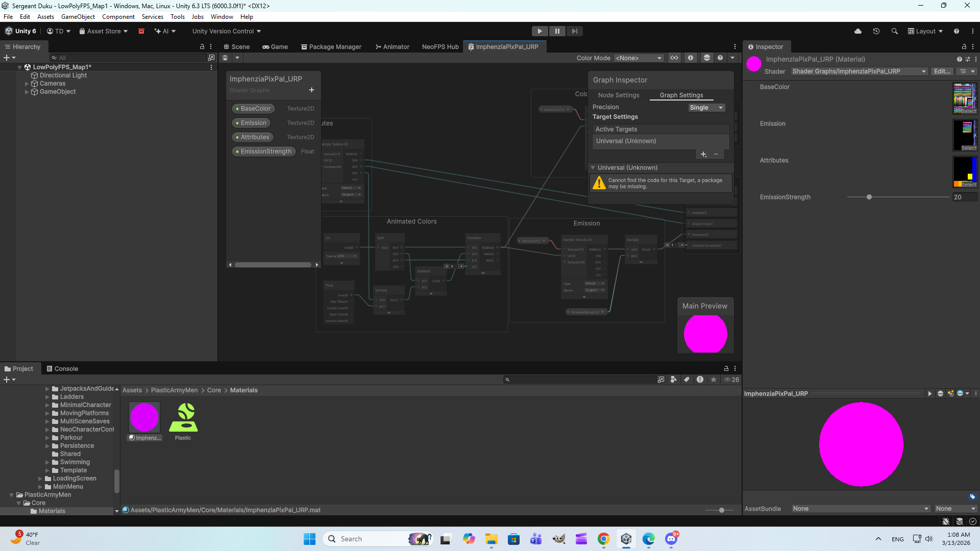Viewport: 980px width, 551px height.
Task: Click Project search input field
Action: point(580,380)
